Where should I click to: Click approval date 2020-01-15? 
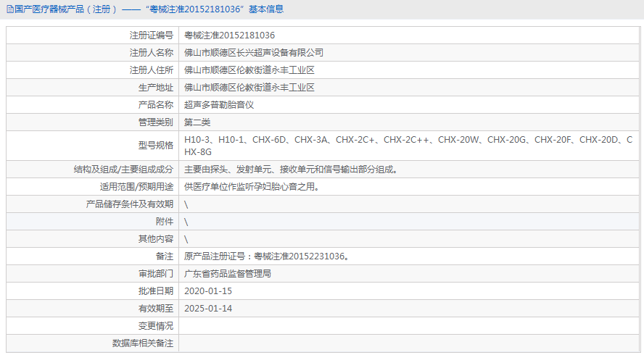pos(208,291)
